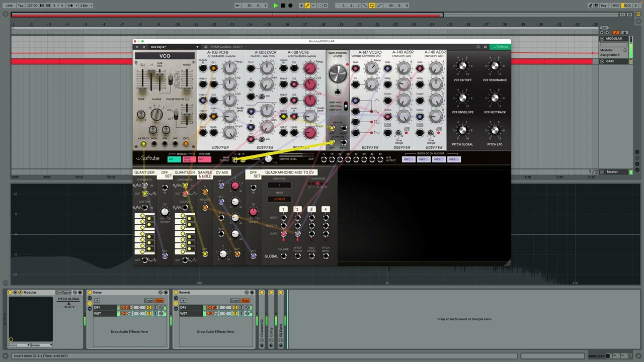Select voice 2 tab in Quadraphonic MIDI to CV
644x362 pixels.
[x=297, y=209]
